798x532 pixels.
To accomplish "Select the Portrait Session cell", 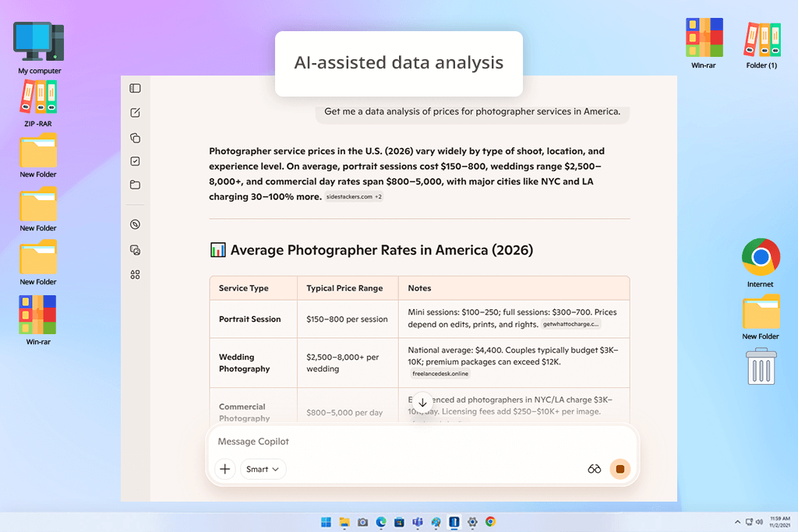I will pyautogui.click(x=253, y=319).
